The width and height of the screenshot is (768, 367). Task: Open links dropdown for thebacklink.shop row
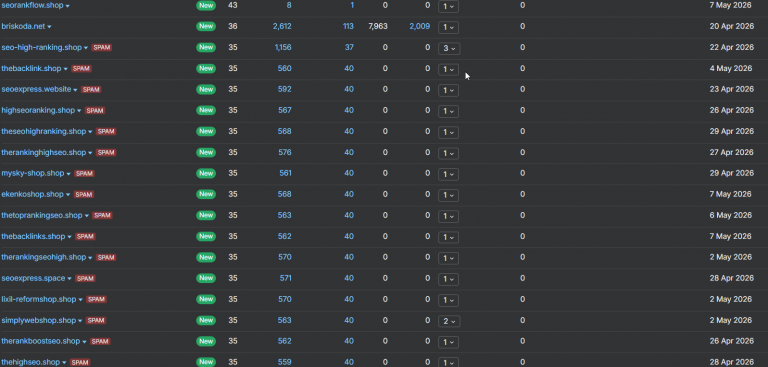[448, 69]
